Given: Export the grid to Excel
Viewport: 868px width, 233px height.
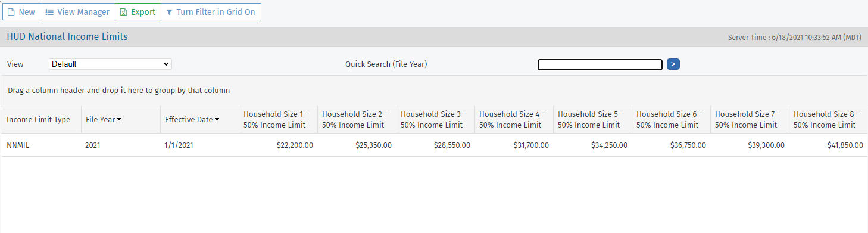Looking at the screenshot, I should [138, 12].
